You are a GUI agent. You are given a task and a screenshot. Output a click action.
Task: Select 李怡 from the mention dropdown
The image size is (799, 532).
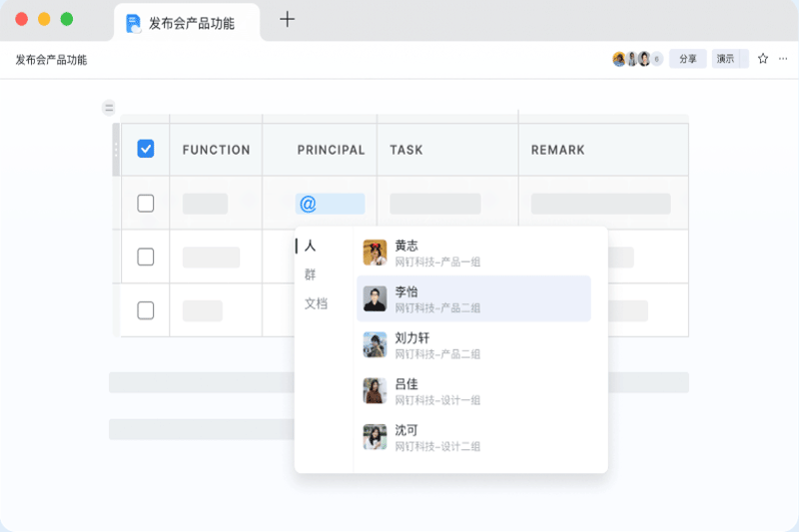[x=473, y=298]
